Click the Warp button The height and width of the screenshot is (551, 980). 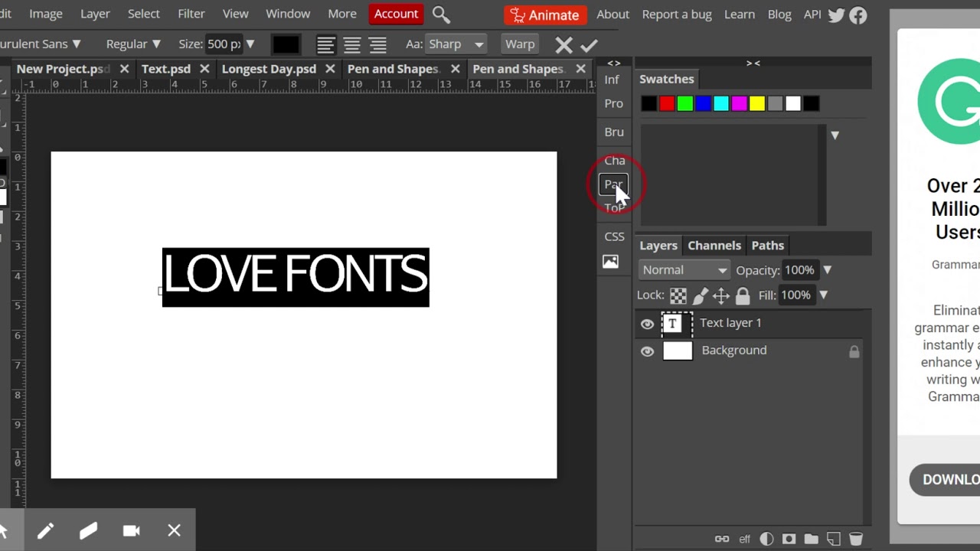520,44
